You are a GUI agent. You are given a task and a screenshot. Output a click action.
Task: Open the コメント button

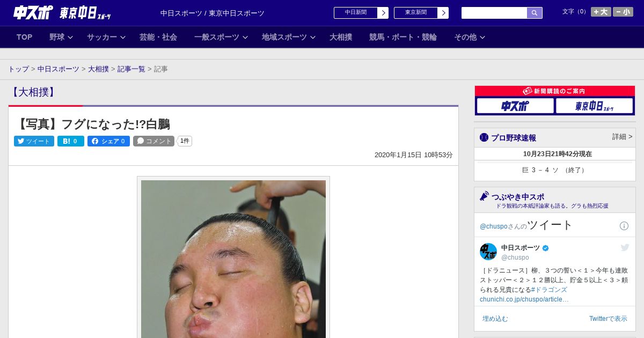pyautogui.click(x=153, y=141)
